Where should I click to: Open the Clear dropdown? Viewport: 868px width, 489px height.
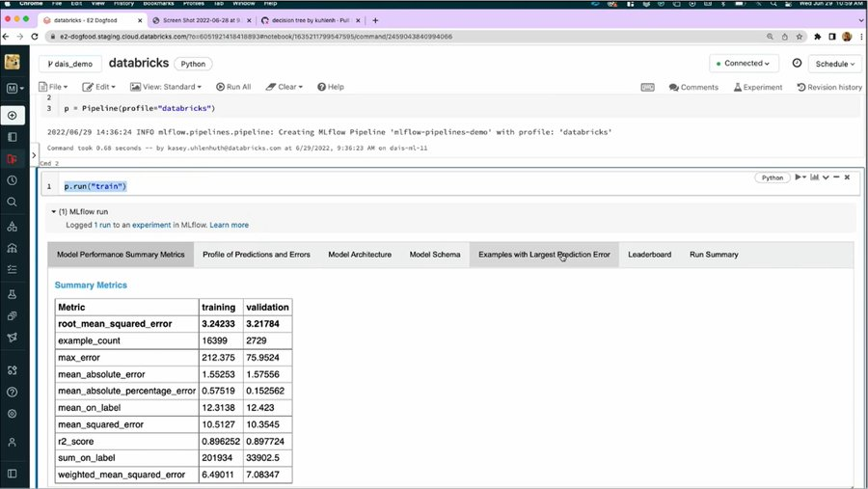pyautogui.click(x=284, y=87)
